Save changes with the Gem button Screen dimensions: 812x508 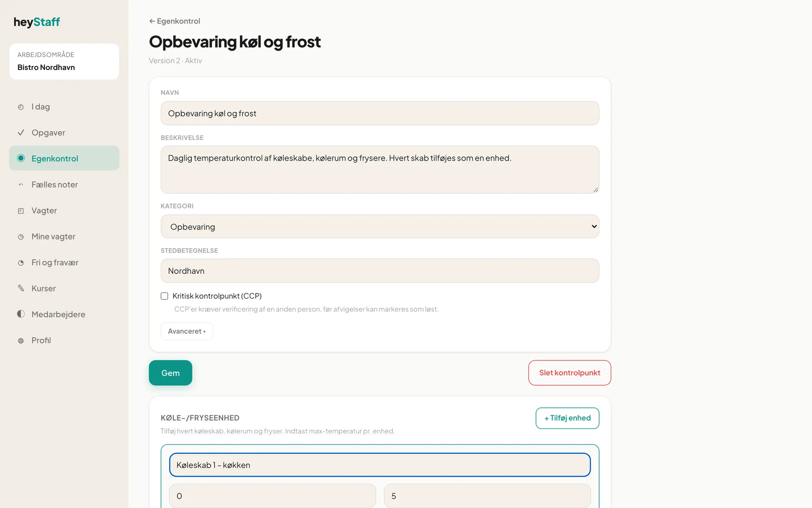[171, 373]
